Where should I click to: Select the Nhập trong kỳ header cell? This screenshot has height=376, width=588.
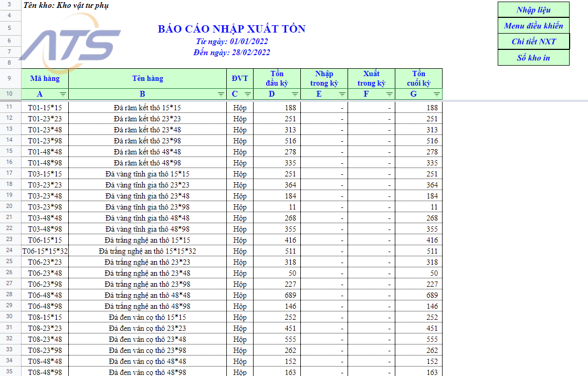point(324,78)
